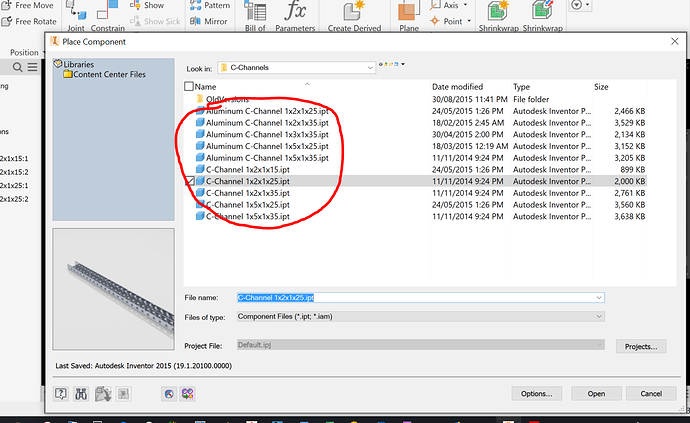Open the circled arrow dropdown at ribbon end
This screenshot has width=690, height=423.
click(580, 5)
